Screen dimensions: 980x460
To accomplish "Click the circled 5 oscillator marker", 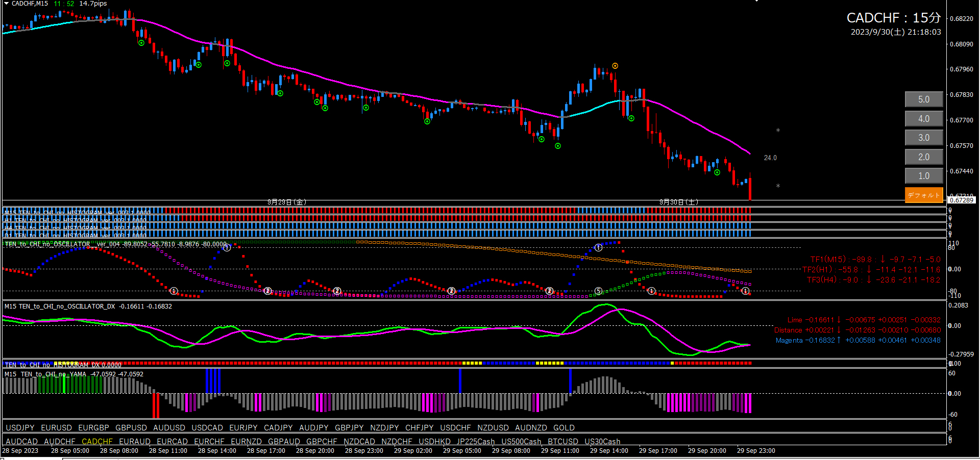I will 599,291.
